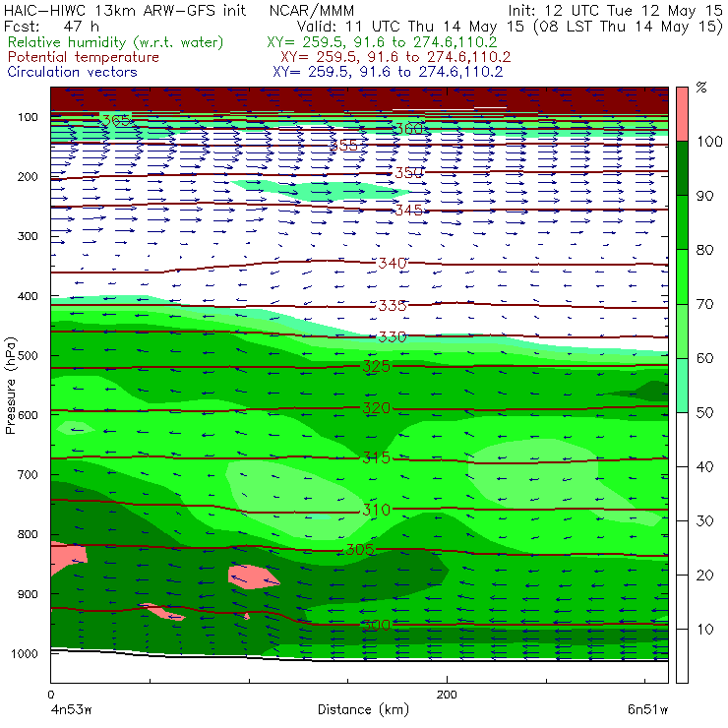Screen dimensions: 728x728
Task: Click the 'Distance (km)' horizontal axis title
Action: coord(363,710)
